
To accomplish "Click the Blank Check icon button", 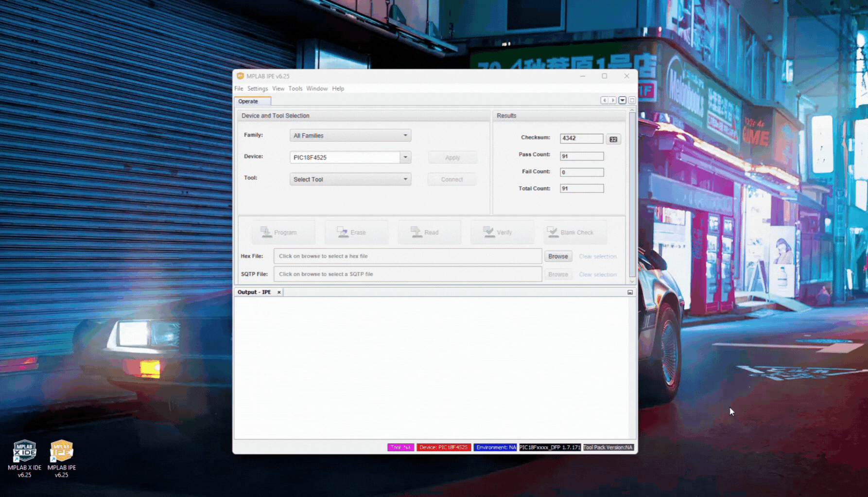I will (553, 232).
